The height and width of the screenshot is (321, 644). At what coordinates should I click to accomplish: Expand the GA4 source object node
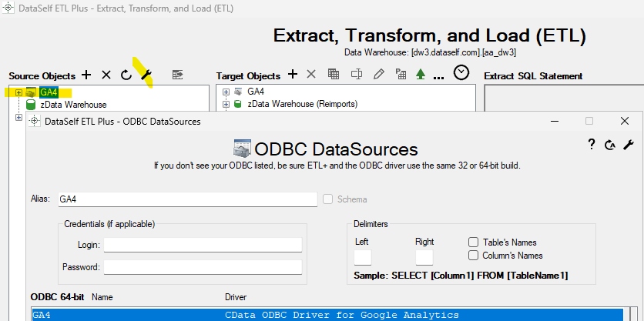tap(18, 92)
